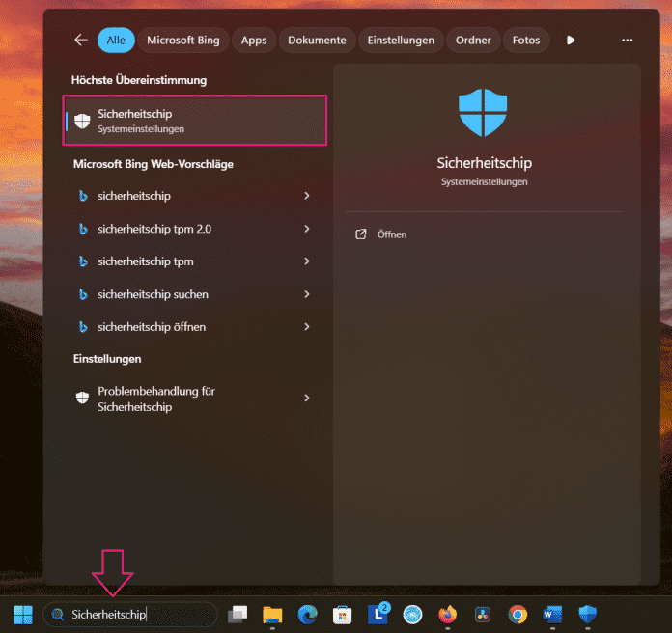Open the Sicherheitschip best match result

tap(195, 121)
